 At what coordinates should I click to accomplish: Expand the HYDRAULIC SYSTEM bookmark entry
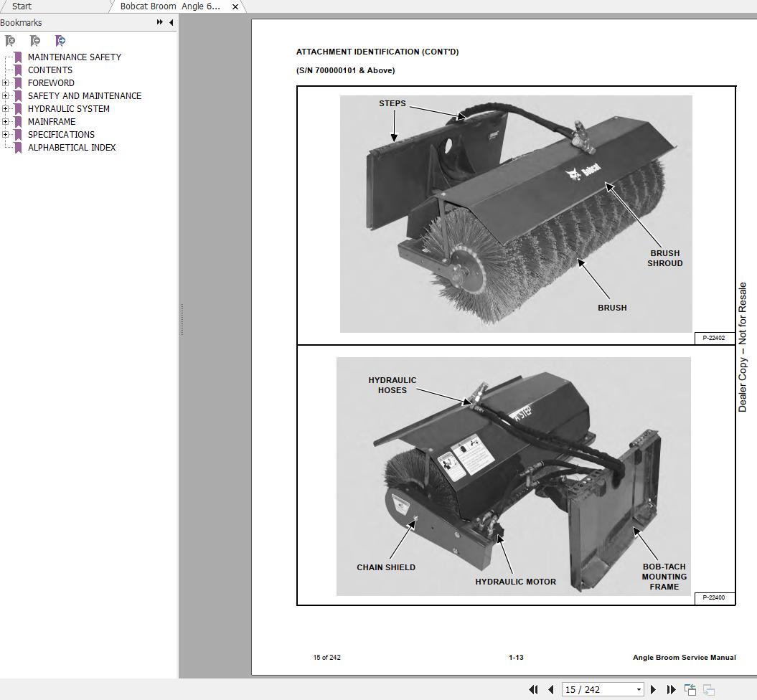tap(6, 108)
